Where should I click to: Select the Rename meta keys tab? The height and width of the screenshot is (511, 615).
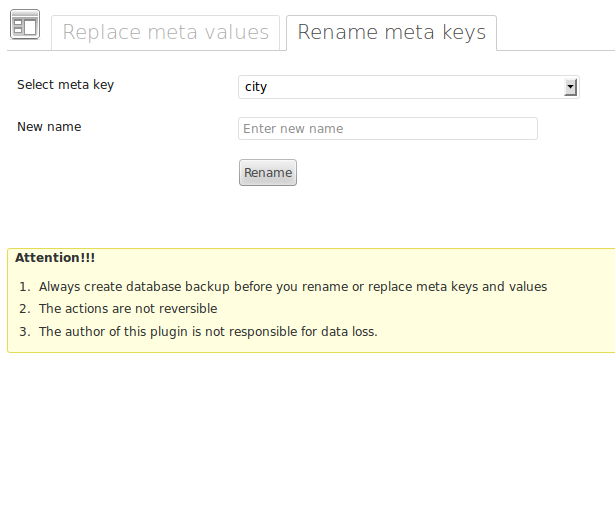tap(391, 32)
